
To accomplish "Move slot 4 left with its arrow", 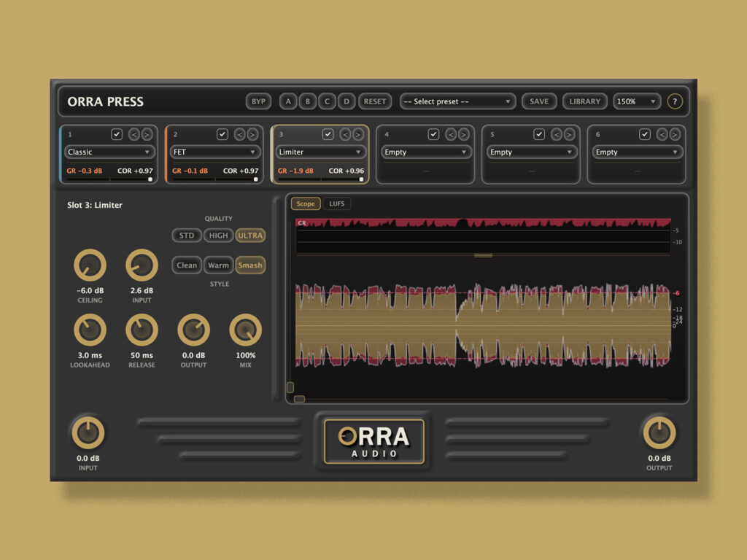I will 451,135.
